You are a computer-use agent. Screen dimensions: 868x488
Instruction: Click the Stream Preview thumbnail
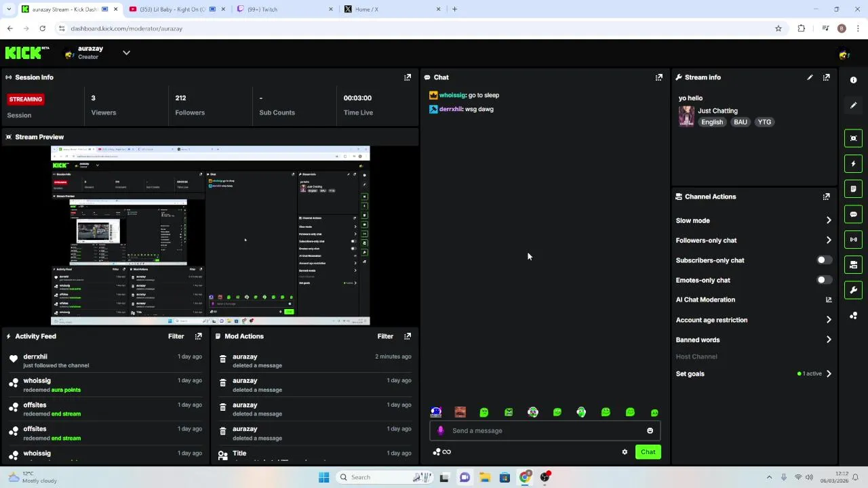click(210, 235)
